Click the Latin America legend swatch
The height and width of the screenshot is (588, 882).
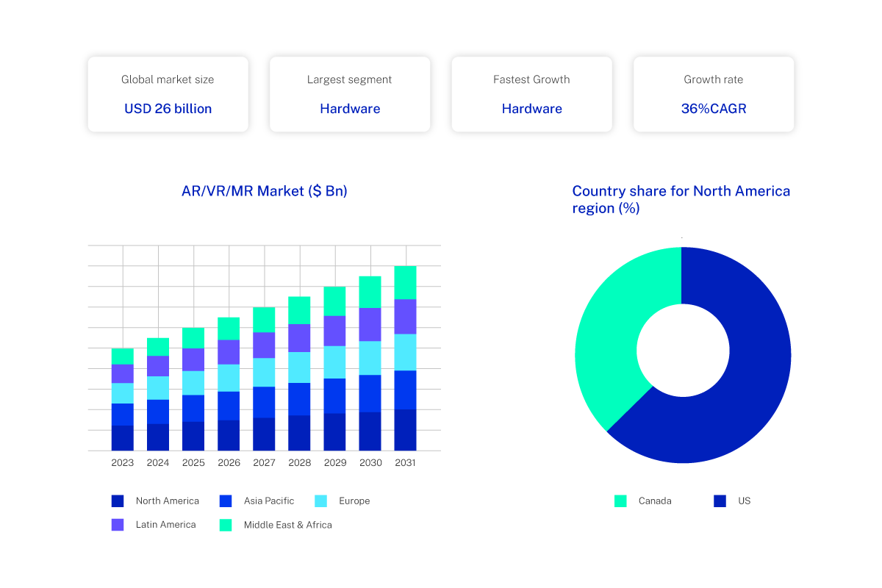click(118, 524)
